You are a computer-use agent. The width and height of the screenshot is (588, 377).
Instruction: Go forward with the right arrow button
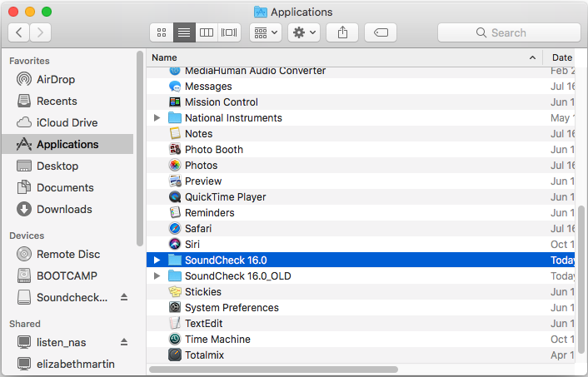(40, 32)
